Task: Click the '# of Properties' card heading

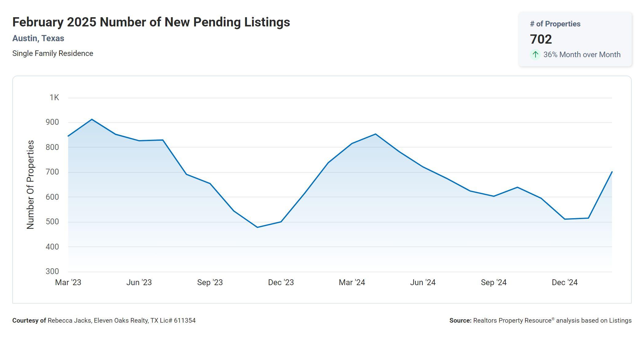Action: pos(555,24)
